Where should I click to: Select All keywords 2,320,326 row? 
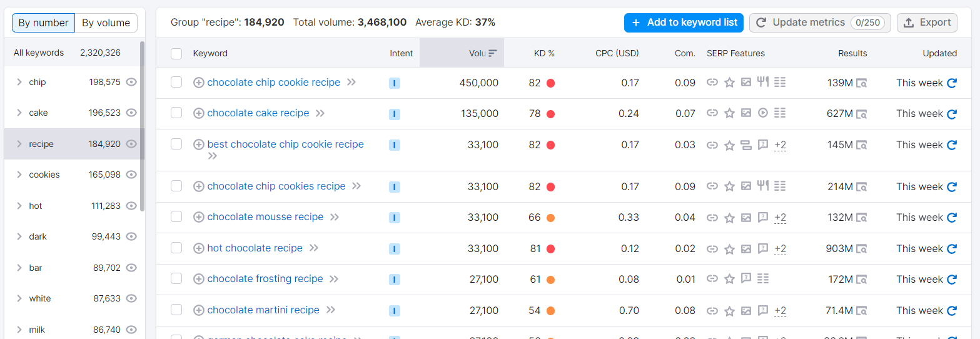[x=72, y=53]
